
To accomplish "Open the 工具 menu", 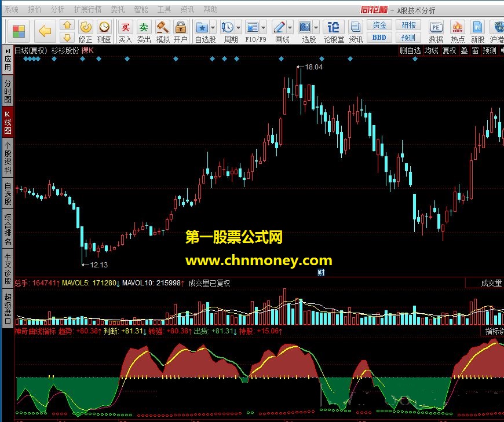I will 164,10.
